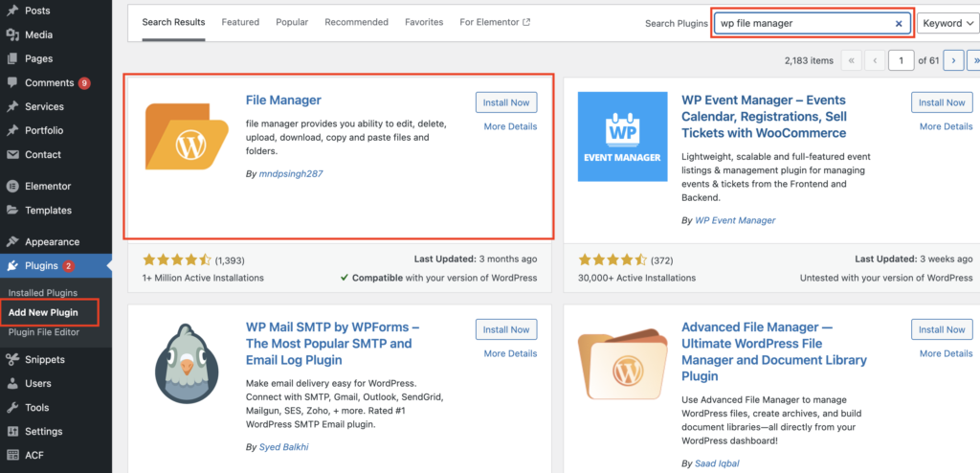Screen dimensions: 980x473
Task: Click the WP Mail SMTP by WPForms title
Action: pos(332,344)
